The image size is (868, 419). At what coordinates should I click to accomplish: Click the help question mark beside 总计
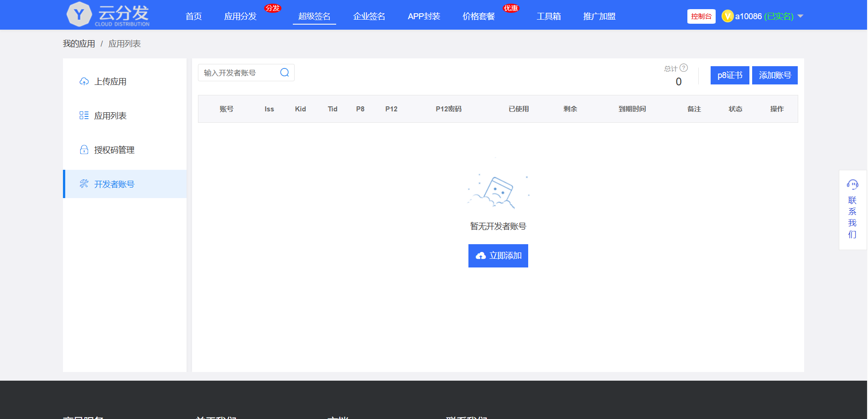(684, 68)
